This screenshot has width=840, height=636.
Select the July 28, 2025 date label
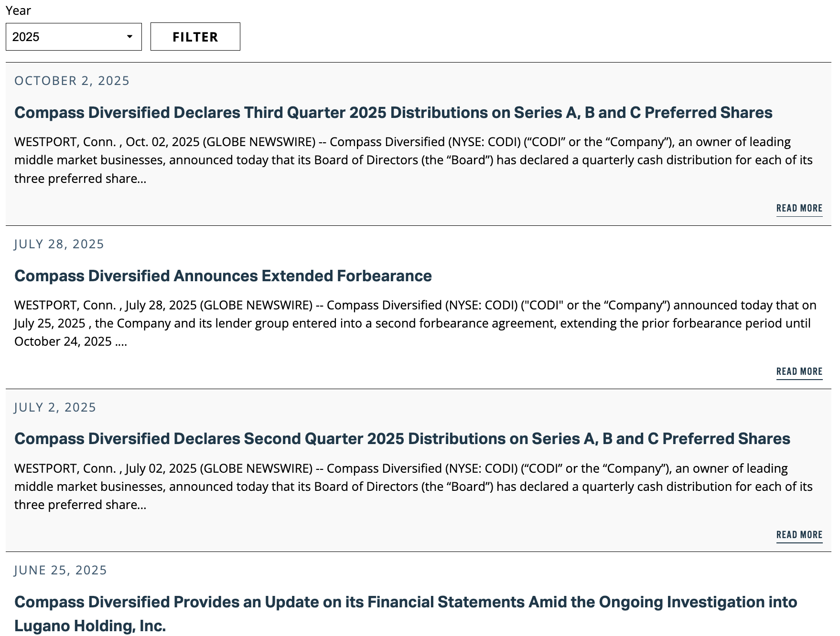(59, 244)
